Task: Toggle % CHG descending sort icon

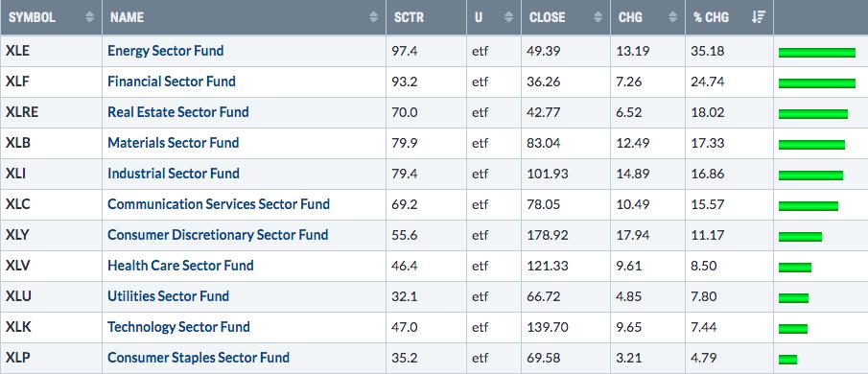Action: [x=759, y=17]
